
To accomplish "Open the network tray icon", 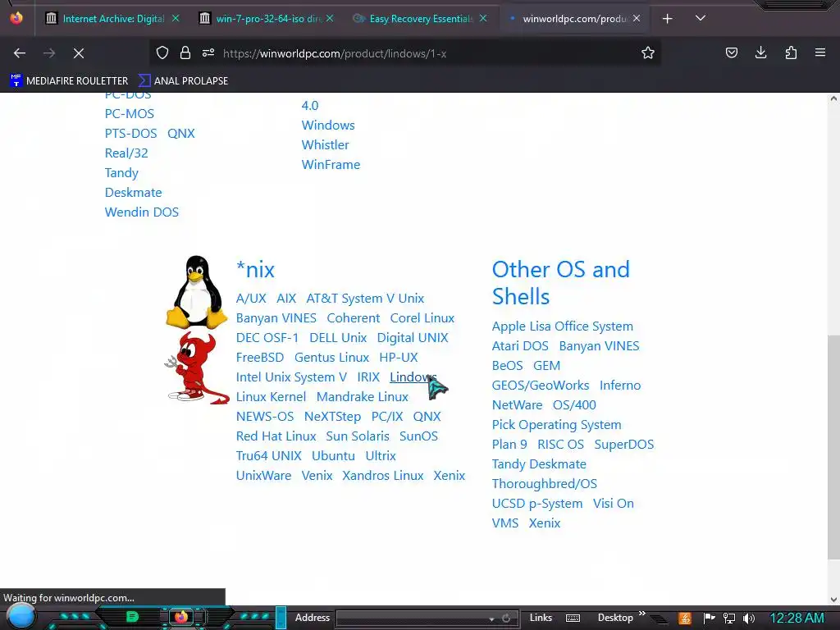I will click(729, 619).
